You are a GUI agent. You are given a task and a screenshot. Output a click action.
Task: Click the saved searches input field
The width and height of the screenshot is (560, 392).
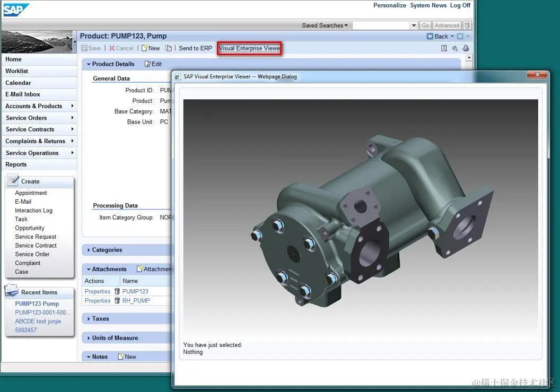tap(381, 25)
